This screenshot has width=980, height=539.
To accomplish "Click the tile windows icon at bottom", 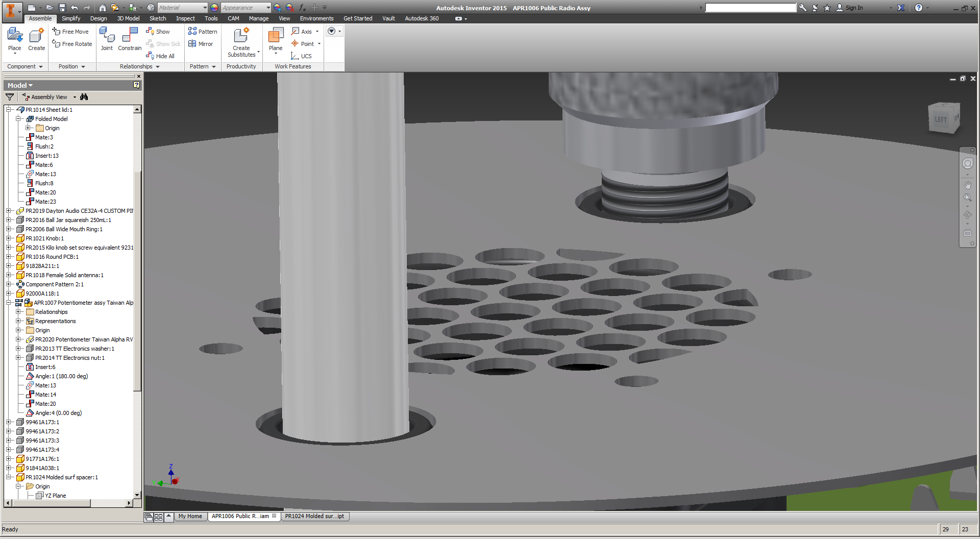I will 158,517.
